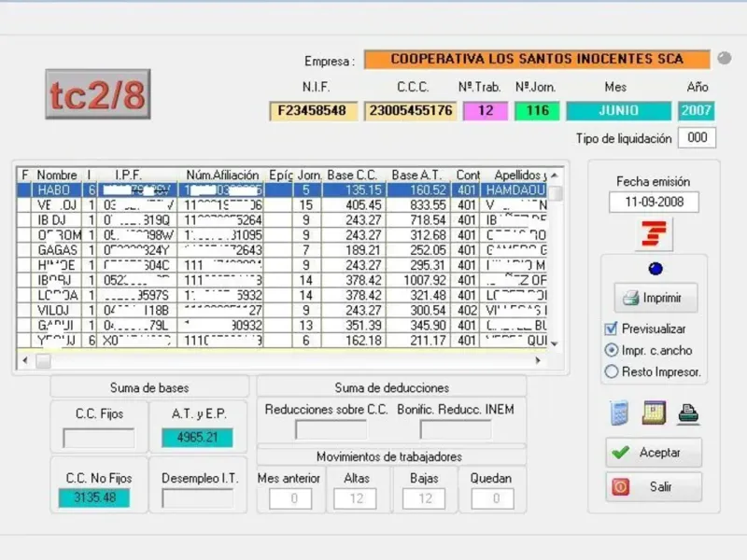The image size is (747, 560).
Task: Click the Salir button
Action: (x=654, y=486)
